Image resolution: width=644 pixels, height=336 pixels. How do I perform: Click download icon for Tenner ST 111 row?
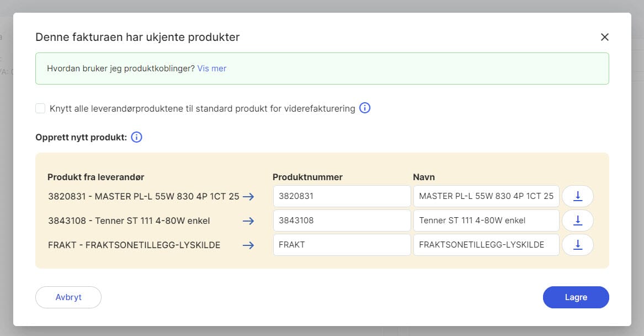577,221
